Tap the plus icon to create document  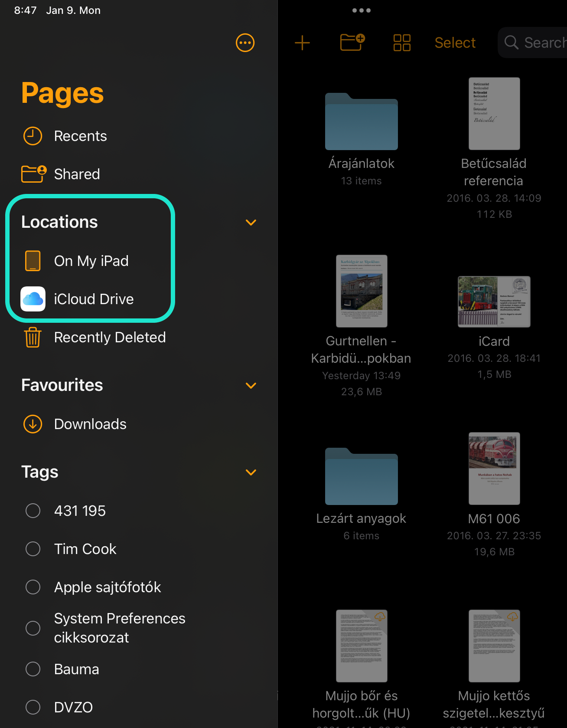tap(302, 43)
